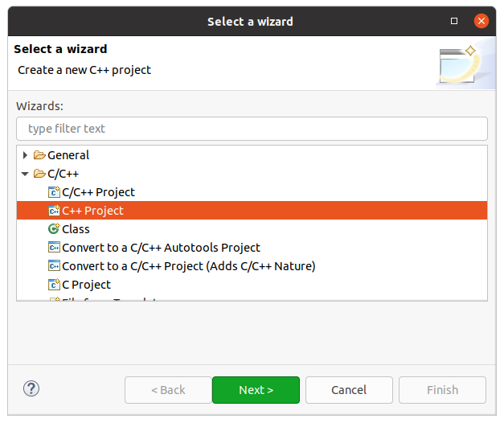Close the Select a wizard dialog
Viewport: 504px width, 423px height.
[481, 21]
